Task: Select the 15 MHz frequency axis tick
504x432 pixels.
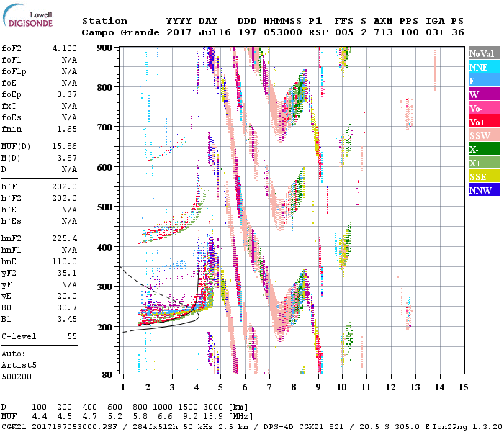Action: click(x=462, y=387)
